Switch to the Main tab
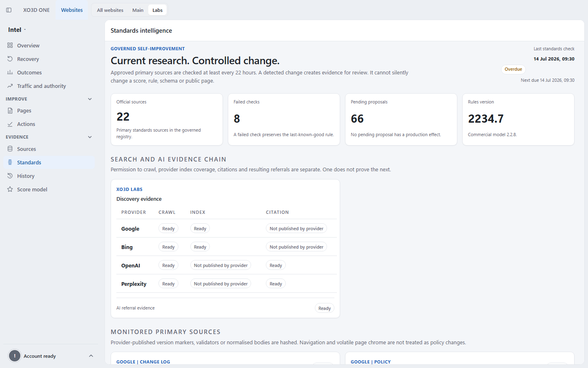This screenshot has width=588, height=368. pos(138,10)
